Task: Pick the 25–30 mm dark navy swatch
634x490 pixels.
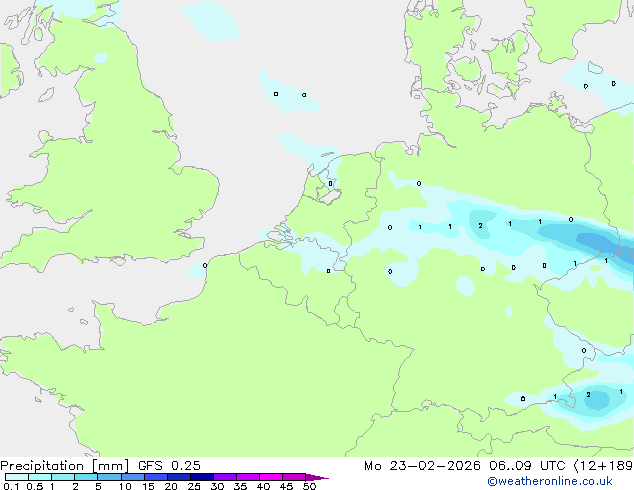Action: click(201, 477)
